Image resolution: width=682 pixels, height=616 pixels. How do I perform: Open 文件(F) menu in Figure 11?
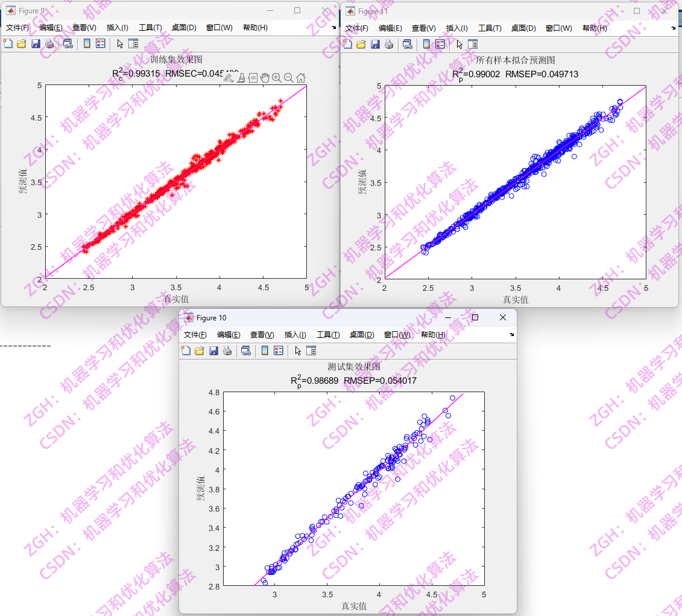pos(356,28)
